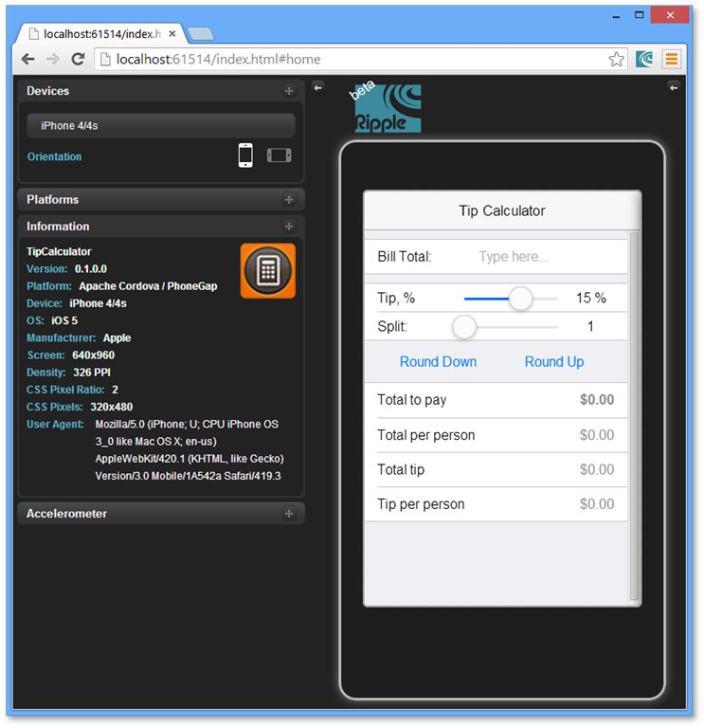Close the localhost browser tab
704x728 pixels.
[x=172, y=34]
